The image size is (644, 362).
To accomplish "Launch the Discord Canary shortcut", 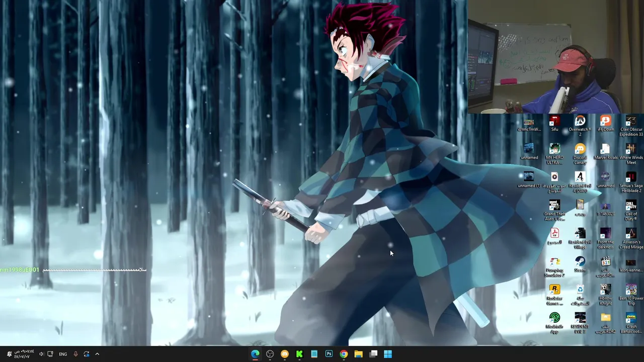I will [580, 154].
